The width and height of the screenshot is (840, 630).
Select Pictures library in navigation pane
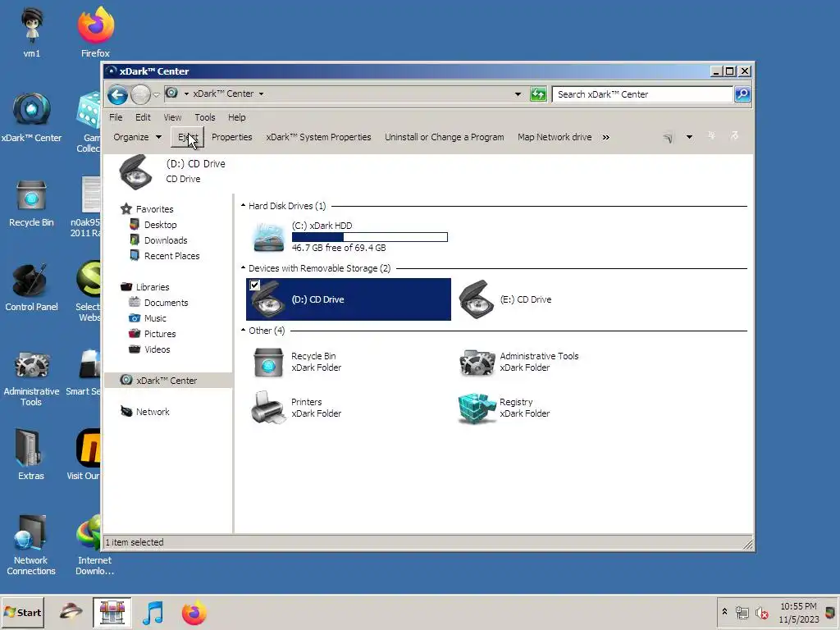click(x=160, y=333)
